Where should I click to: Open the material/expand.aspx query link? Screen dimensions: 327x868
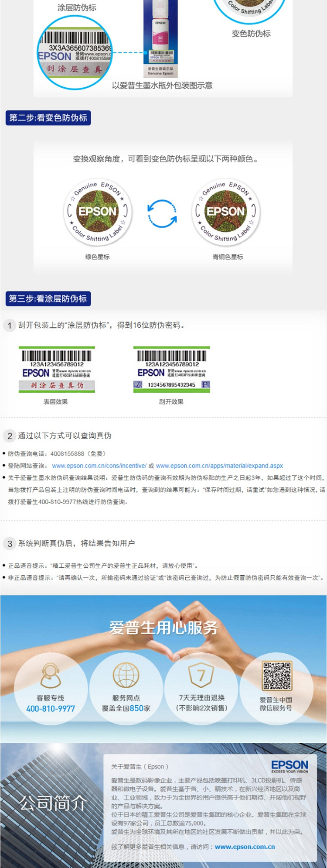click(x=219, y=466)
